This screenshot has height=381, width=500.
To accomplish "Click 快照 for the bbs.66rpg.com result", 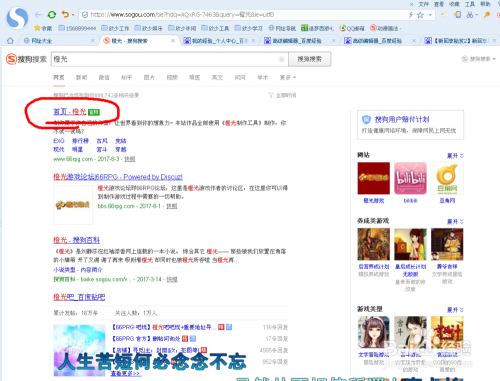I will 172,206.
